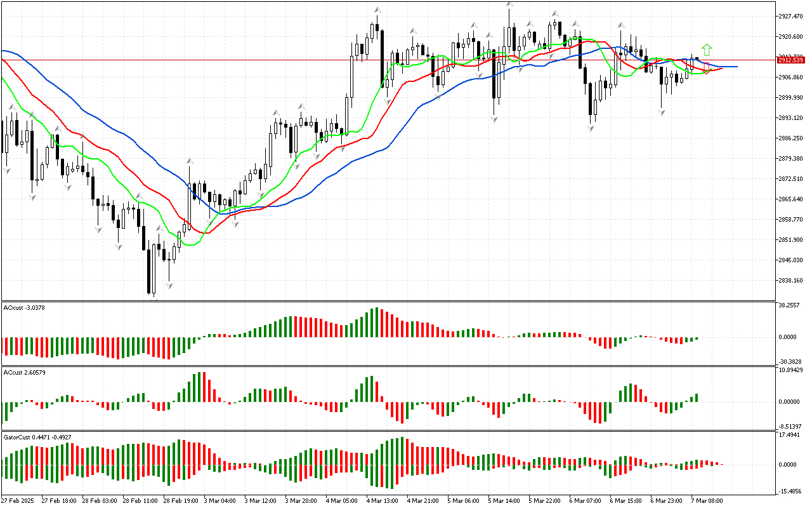Click the green up arrow signal on the chart

[707, 50]
